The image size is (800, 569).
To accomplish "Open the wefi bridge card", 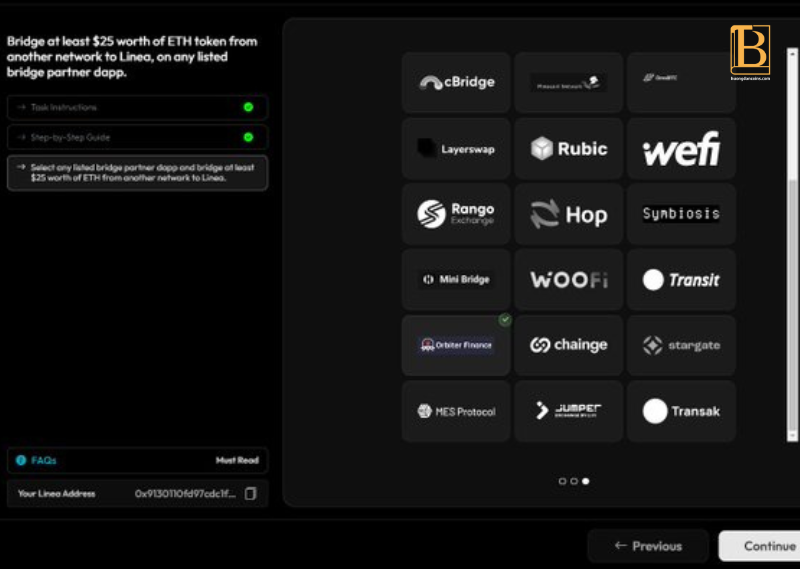I will pyautogui.click(x=681, y=149).
